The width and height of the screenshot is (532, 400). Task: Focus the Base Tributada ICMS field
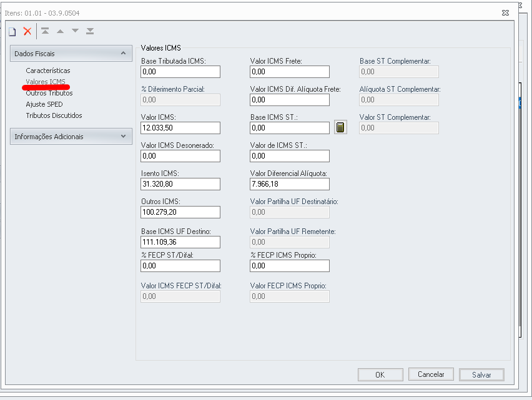point(180,72)
